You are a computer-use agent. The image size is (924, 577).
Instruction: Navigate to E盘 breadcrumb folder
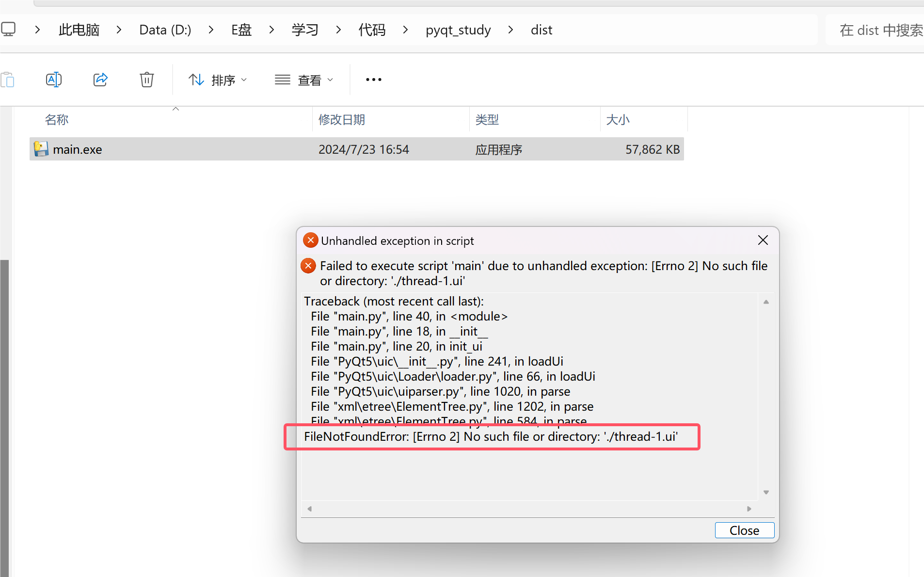241,30
